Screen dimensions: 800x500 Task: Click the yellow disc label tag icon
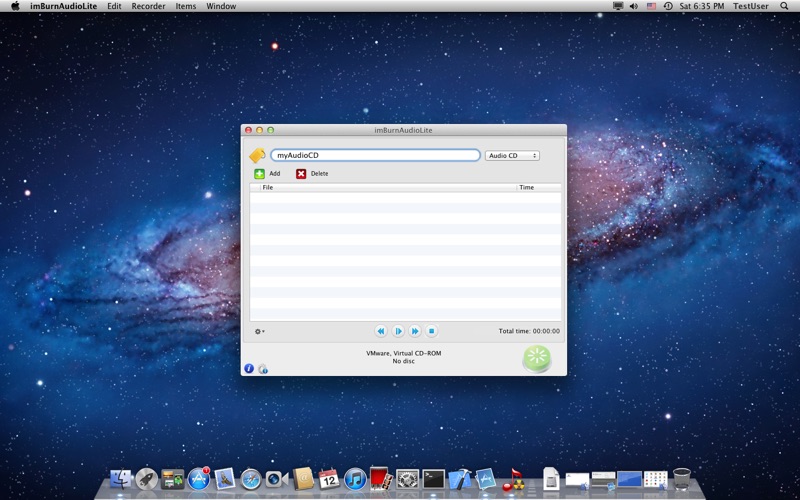257,155
